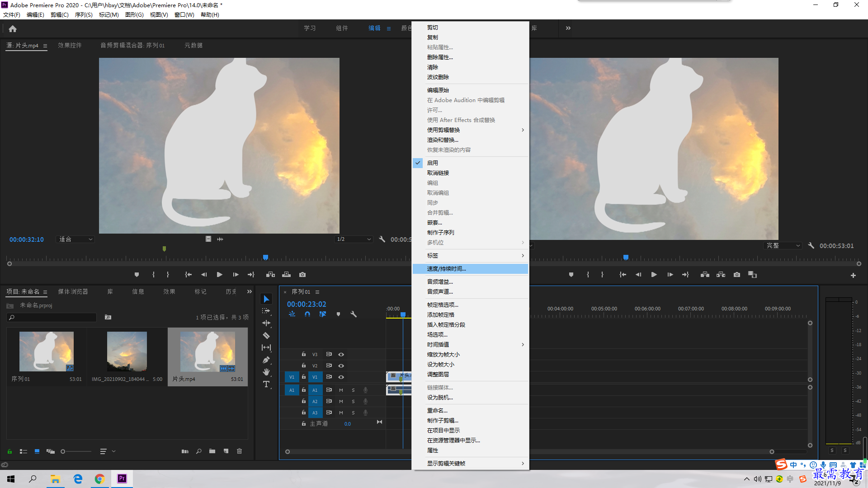Expand 时间插值 submenu
Screen dimensions: 868x488
point(470,345)
